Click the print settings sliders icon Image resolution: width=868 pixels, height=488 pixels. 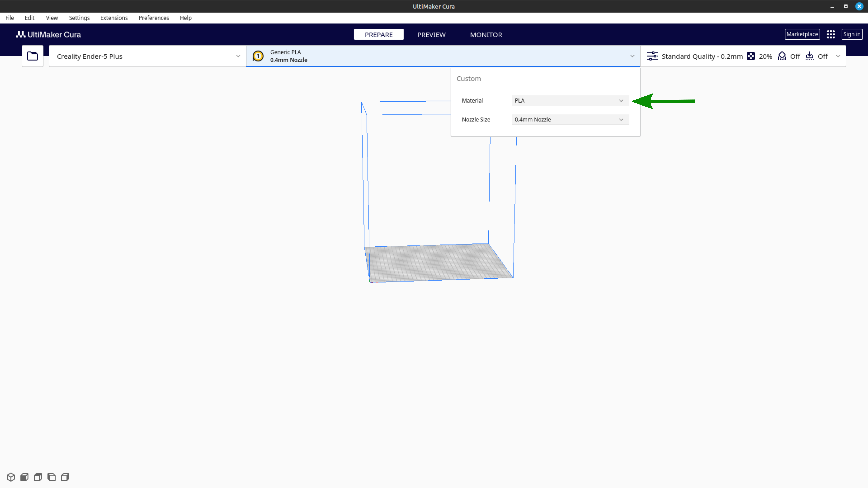point(652,56)
